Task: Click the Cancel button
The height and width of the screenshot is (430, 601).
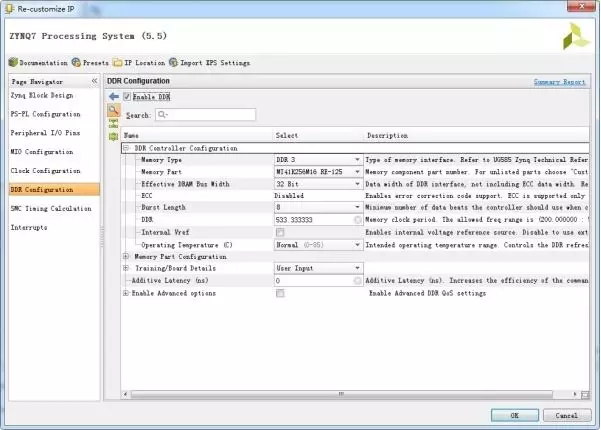Action: tap(567, 415)
